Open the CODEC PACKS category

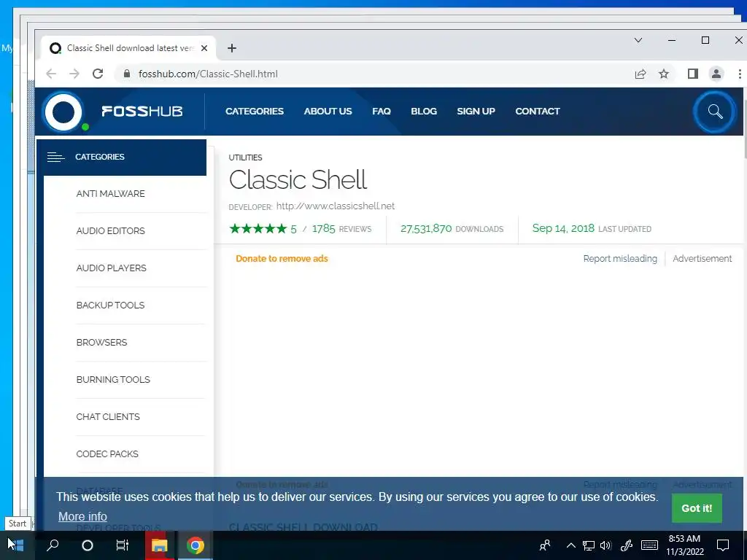107,454
